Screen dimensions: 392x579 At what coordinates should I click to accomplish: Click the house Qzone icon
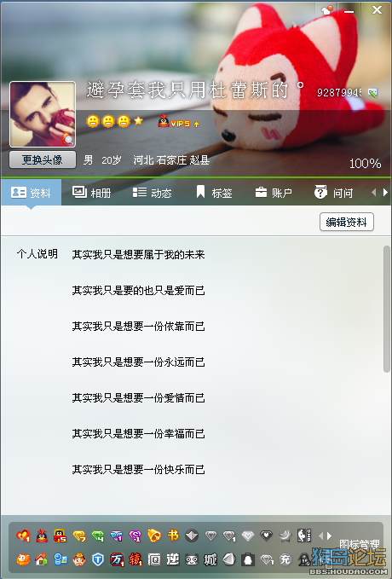42,559
